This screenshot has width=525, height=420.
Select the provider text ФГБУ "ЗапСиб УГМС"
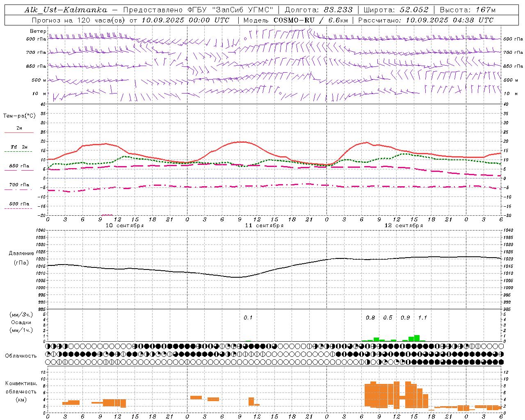click(231, 10)
